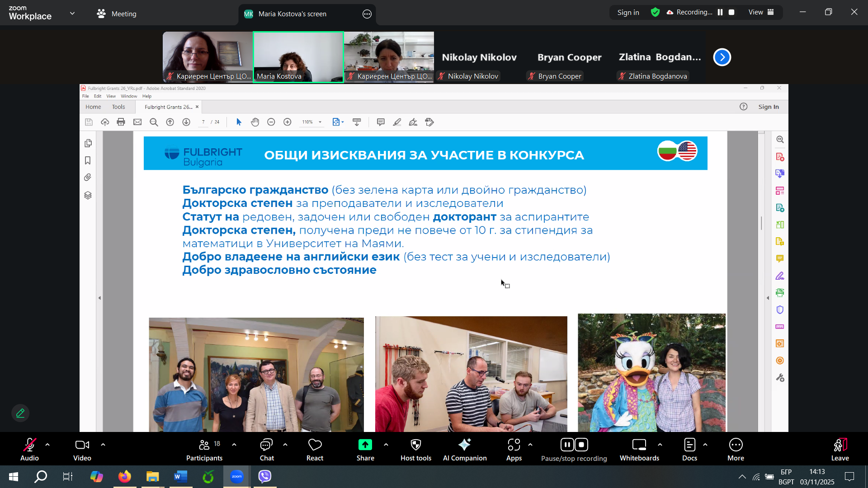Show next participants with arrow
Image resolution: width=868 pixels, height=488 pixels.
(722, 57)
